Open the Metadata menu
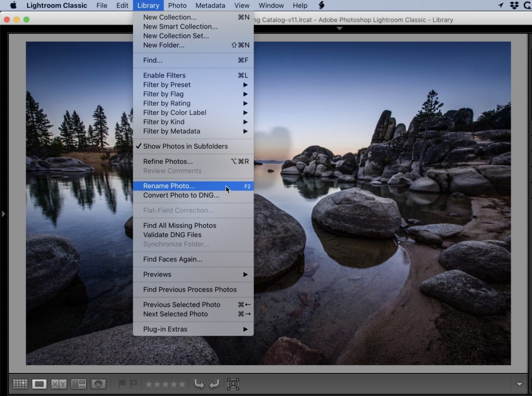532x396 pixels. (x=210, y=6)
